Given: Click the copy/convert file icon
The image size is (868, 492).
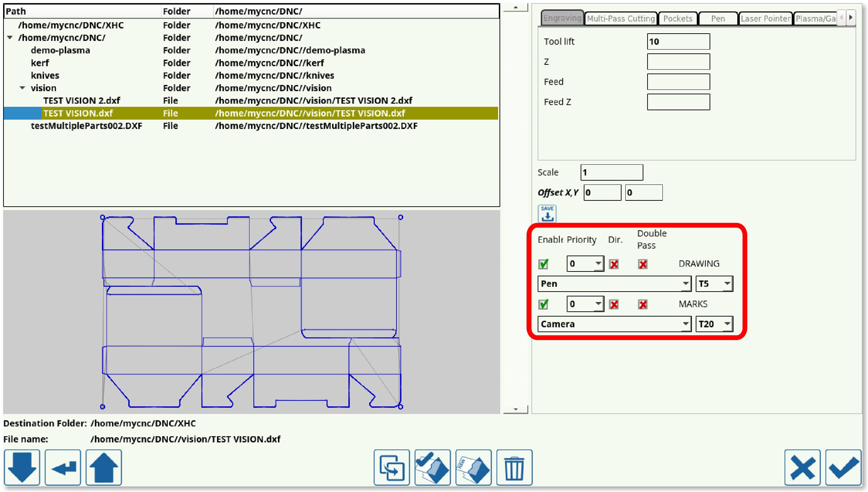Looking at the screenshot, I should tap(392, 467).
